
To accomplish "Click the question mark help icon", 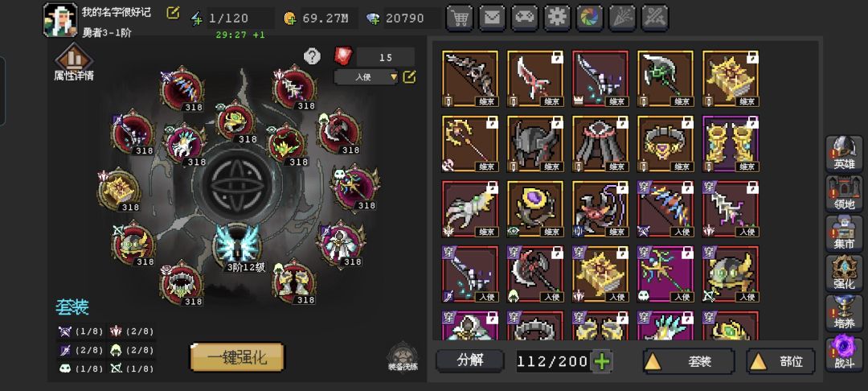I will (312, 56).
